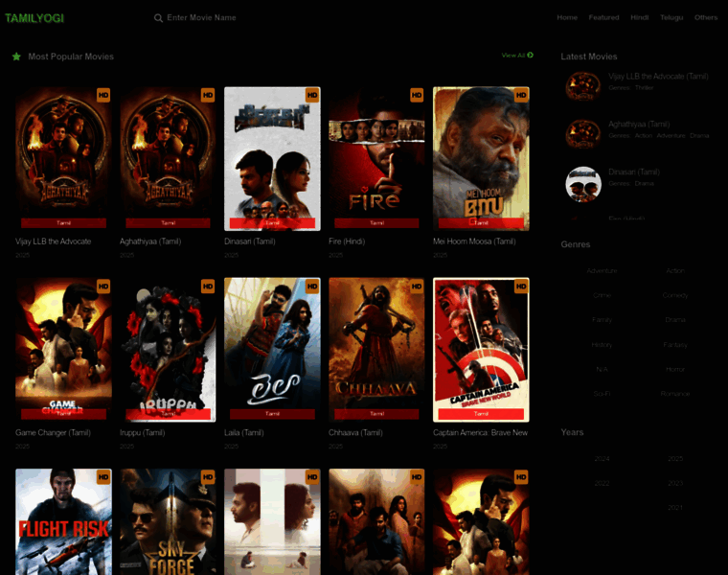Open the Sky Force poster

(168, 521)
